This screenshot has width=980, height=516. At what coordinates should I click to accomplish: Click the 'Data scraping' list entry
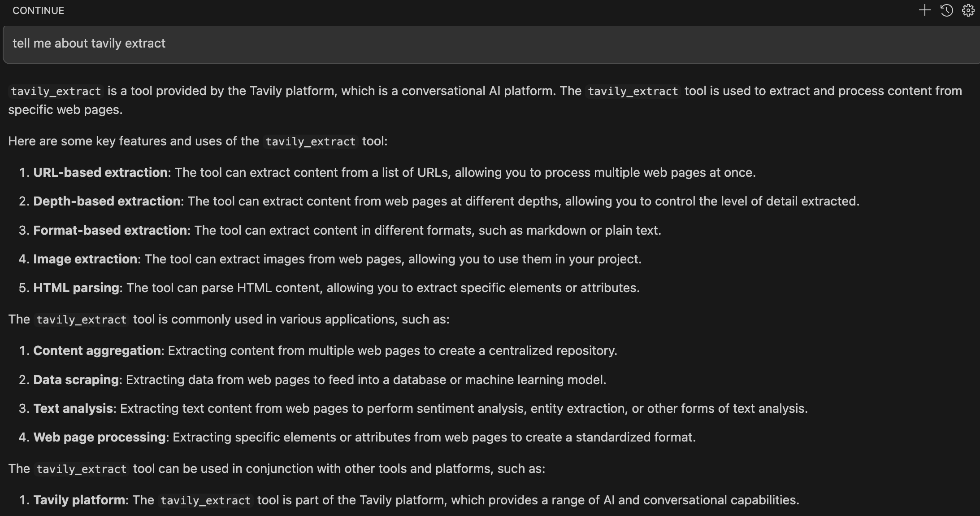click(75, 380)
